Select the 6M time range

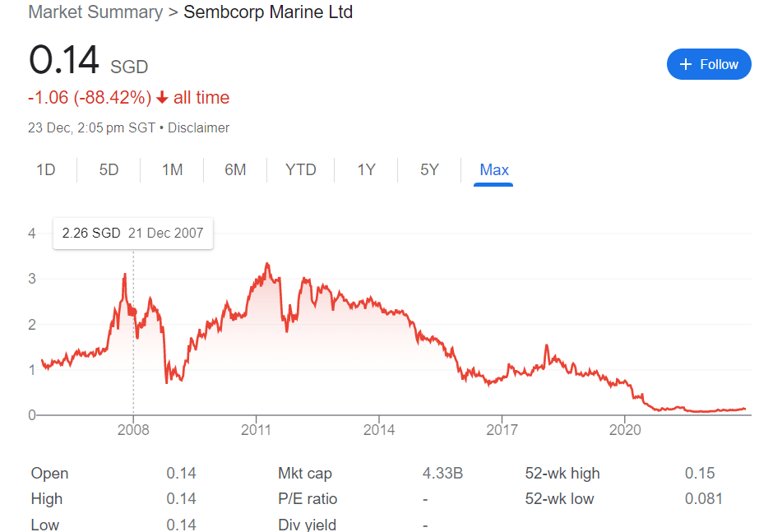(x=235, y=170)
